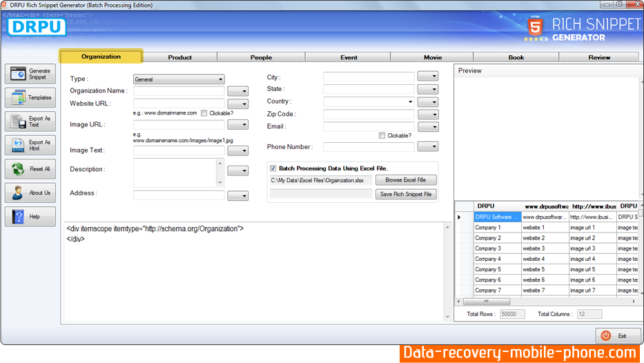Click the data grid horizontal scrollbar thumb
The height and width of the screenshot is (363, 644).
pyautogui.click(x=487, y=302)
